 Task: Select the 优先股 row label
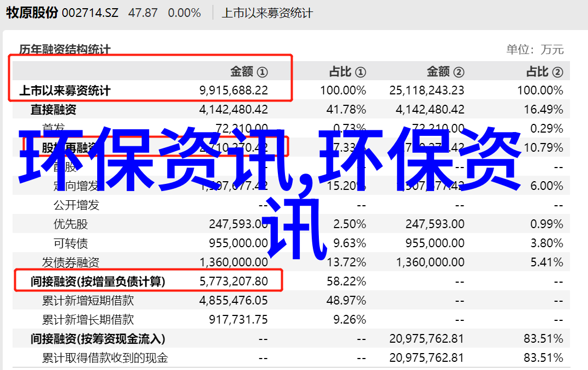click(x=70, y=224)
